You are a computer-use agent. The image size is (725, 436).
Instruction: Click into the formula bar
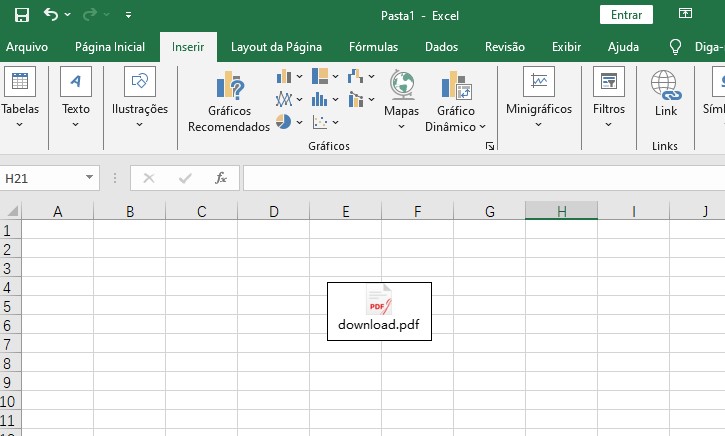pos(484,178)
